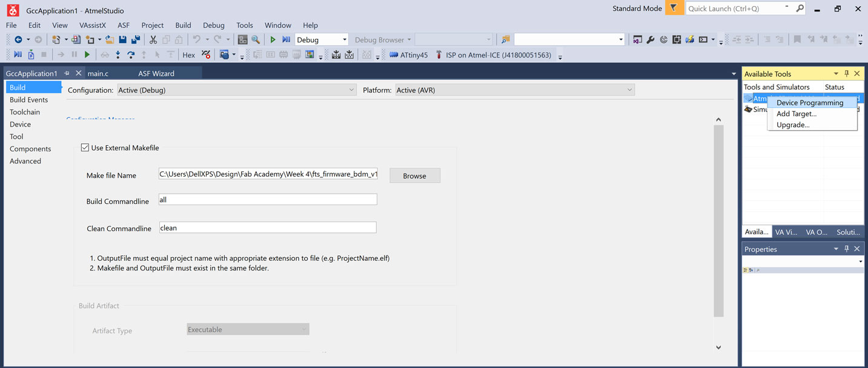The width and height of the screenshot is (868, 368).
Task: Click the Build Commandline input field
Action: (x=268, y=199)
